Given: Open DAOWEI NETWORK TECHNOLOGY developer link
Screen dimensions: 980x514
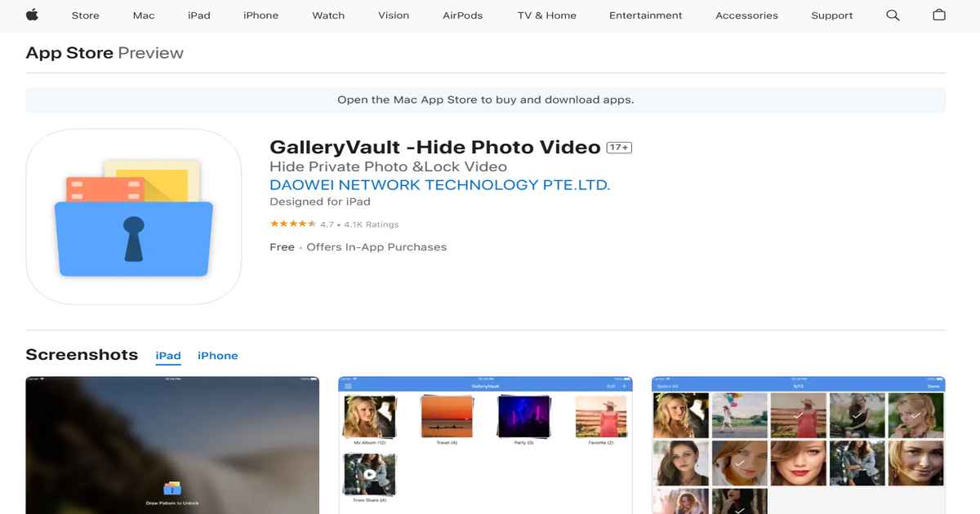Looking at the screenshot, I should (439, 184).
